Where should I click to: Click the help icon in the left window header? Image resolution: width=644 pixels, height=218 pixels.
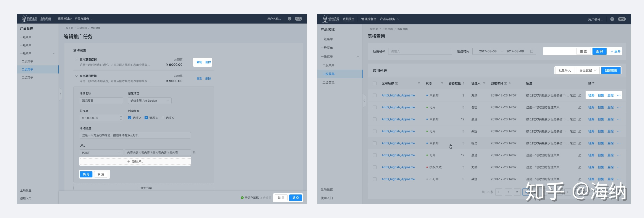[289, 19]
